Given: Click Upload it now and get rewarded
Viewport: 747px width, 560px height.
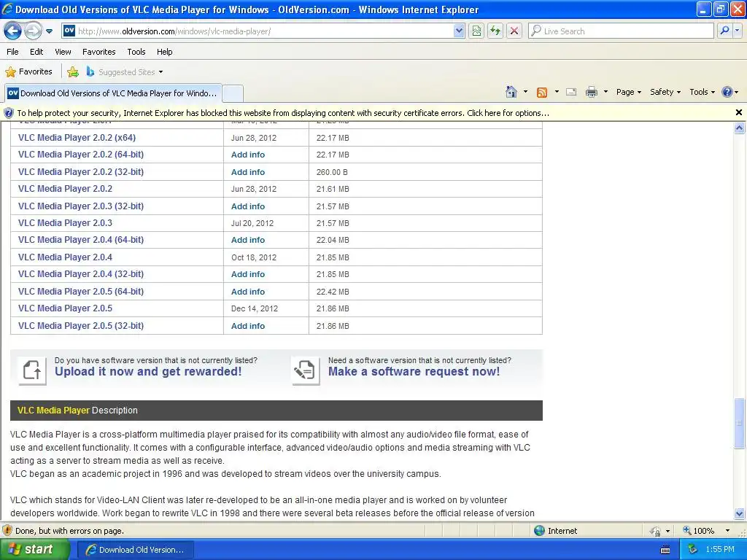Looking at the screenshot, I should 148,371.
